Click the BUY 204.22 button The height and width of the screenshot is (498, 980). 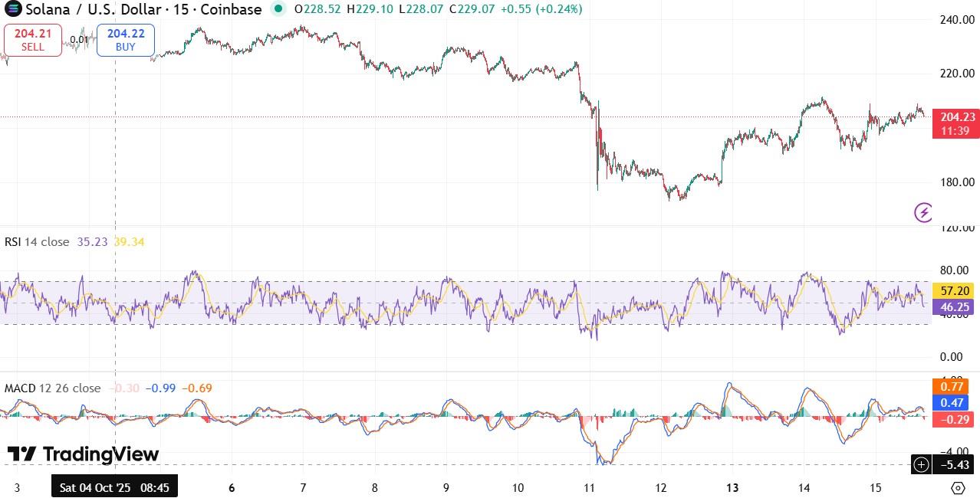(x=126, y=40)
